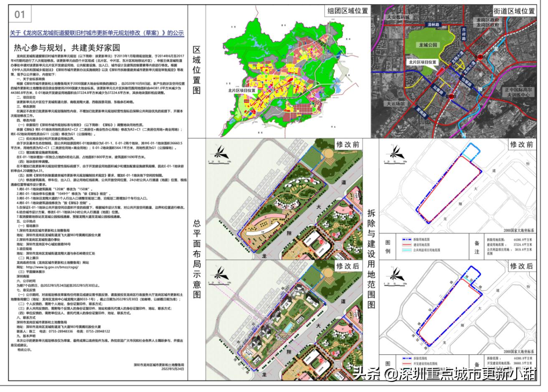Image resolution: width=548 pixels, height=392 pixels.
Task: Select the section heading "七、意见反馈"
Action: 27,290
